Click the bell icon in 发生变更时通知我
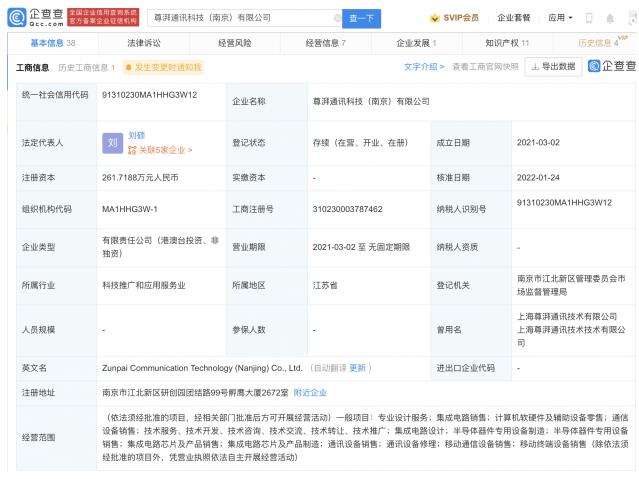 pyautogui.click(x=129, y=67)
